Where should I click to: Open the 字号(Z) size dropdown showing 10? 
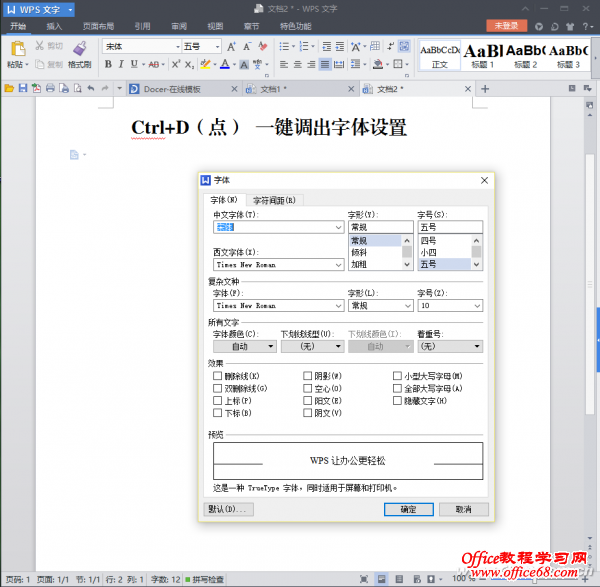click(477, 306)
